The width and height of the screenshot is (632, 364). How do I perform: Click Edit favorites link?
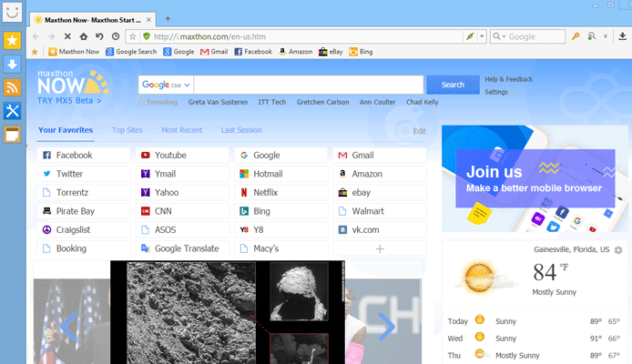coord(419,131)
